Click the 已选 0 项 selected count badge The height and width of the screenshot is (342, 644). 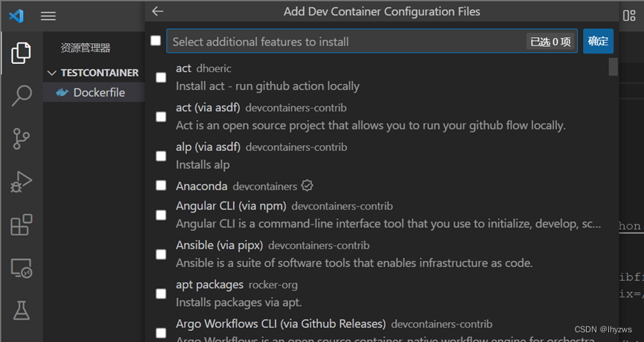[x=550, y=42]
